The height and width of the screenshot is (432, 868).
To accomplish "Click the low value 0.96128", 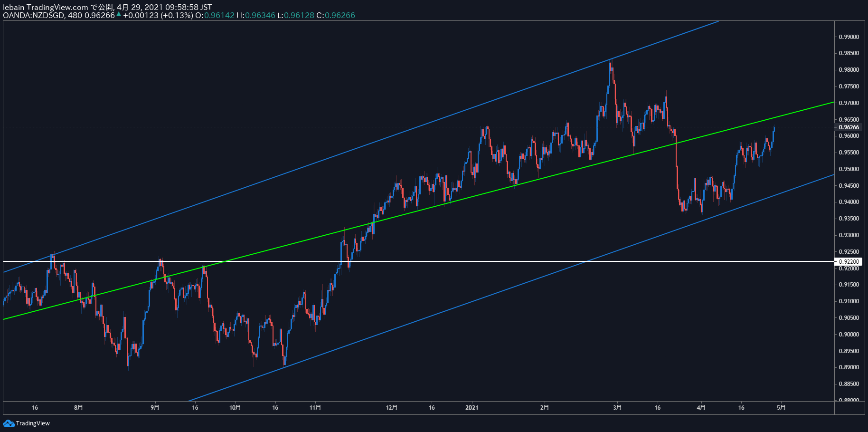I will point(299,15).
